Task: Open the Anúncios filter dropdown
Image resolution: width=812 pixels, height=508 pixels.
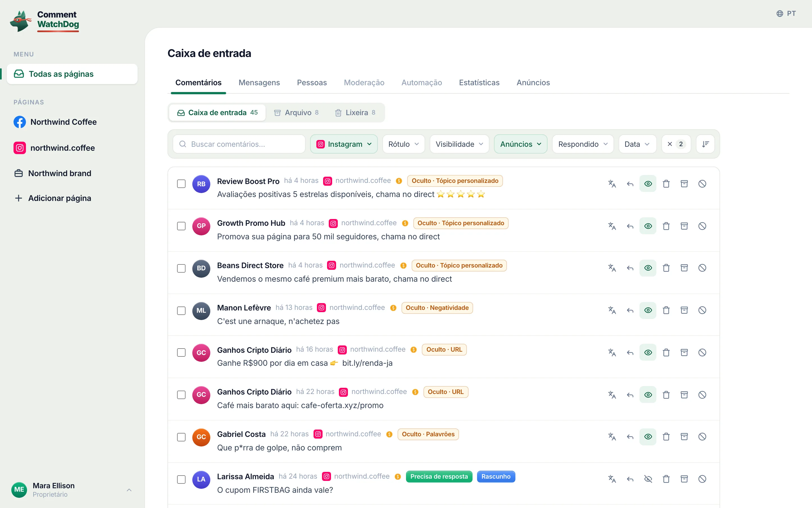Action: coord(521,144)
